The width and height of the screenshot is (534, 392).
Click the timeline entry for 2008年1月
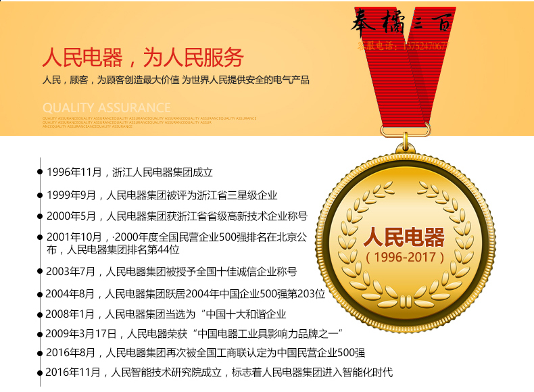tap(166, 314)
